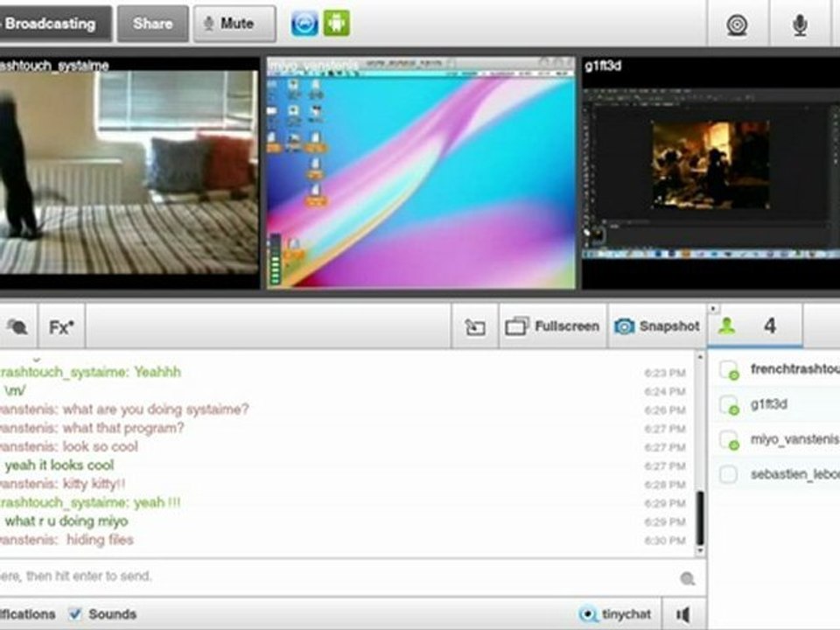Select g1ft3d Photoshop video feed
Image resolution: width=840 pixels, height=630 pixels.
click(x=710, y=172)
